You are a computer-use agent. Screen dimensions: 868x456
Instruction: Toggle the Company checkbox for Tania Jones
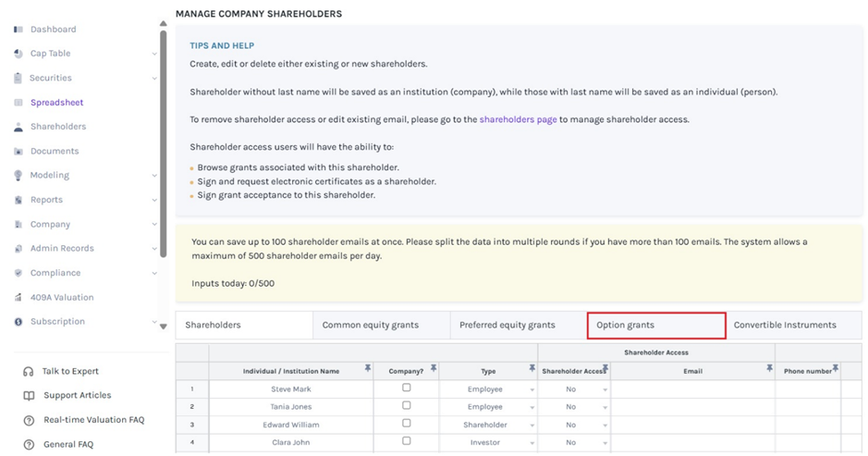coord(406,406)
